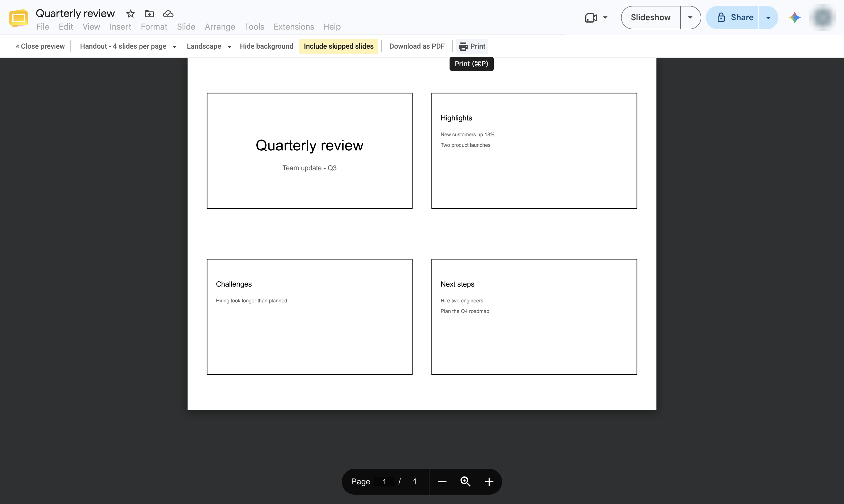Open the Format menu

click(154, 27)
